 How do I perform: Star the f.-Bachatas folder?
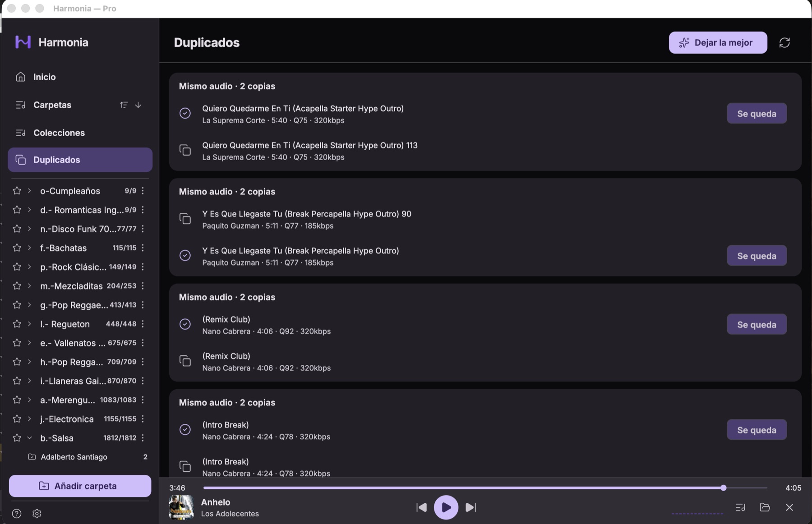pos(17,248)
